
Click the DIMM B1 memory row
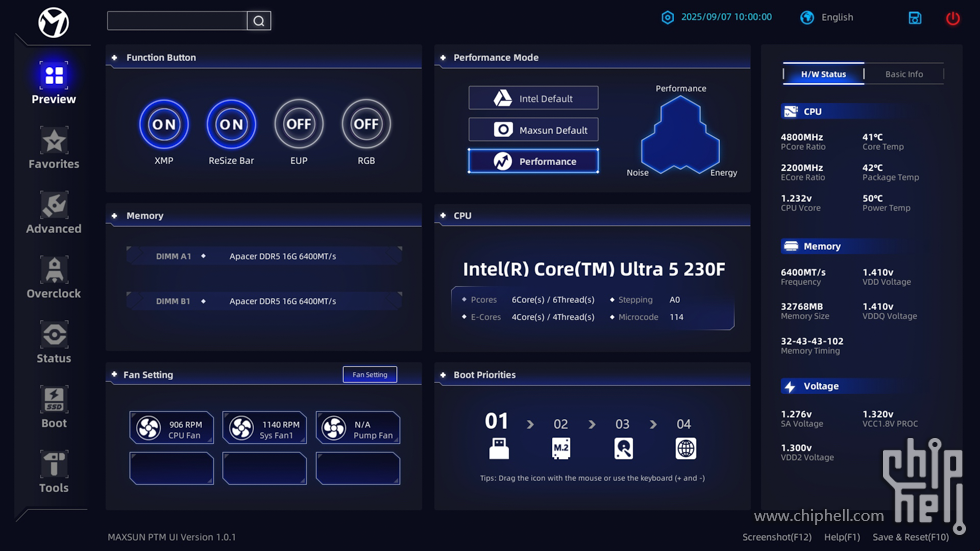264,301
